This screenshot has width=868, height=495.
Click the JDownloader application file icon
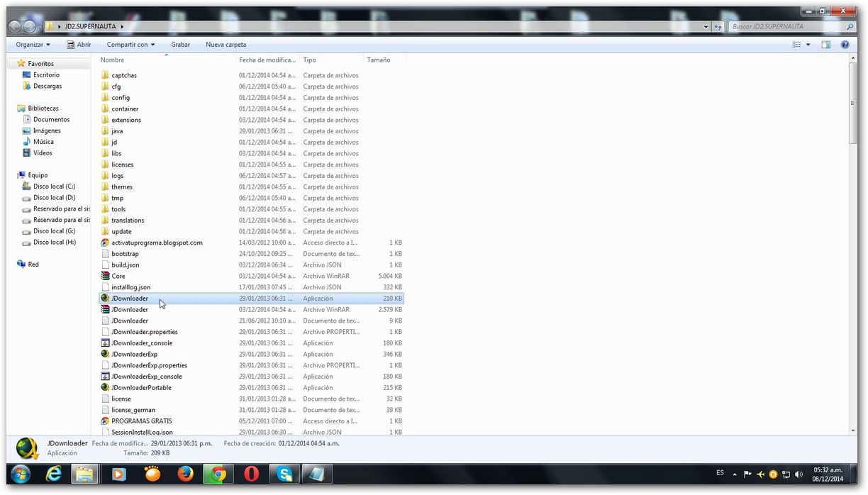(x=105, y=299)
